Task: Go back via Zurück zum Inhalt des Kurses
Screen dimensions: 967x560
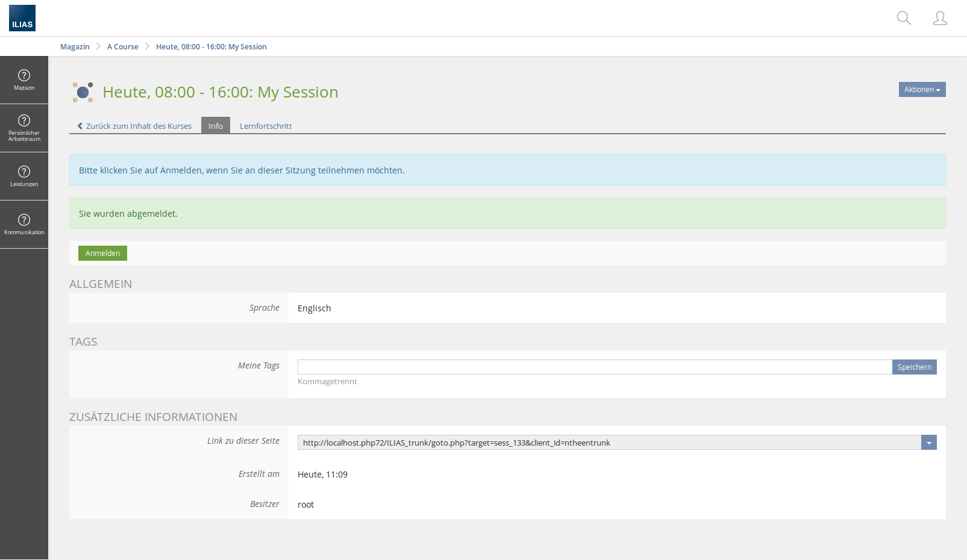Action: 134,126
